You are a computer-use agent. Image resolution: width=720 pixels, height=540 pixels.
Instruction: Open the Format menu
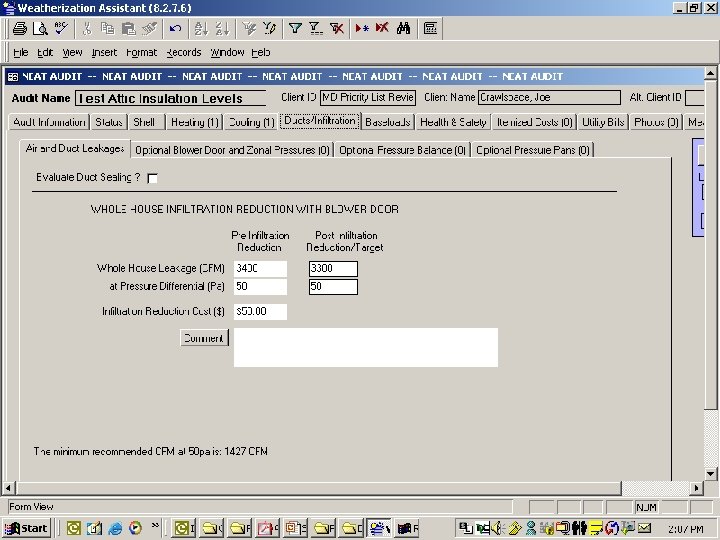pyautogui.click(x=141, y=52)
